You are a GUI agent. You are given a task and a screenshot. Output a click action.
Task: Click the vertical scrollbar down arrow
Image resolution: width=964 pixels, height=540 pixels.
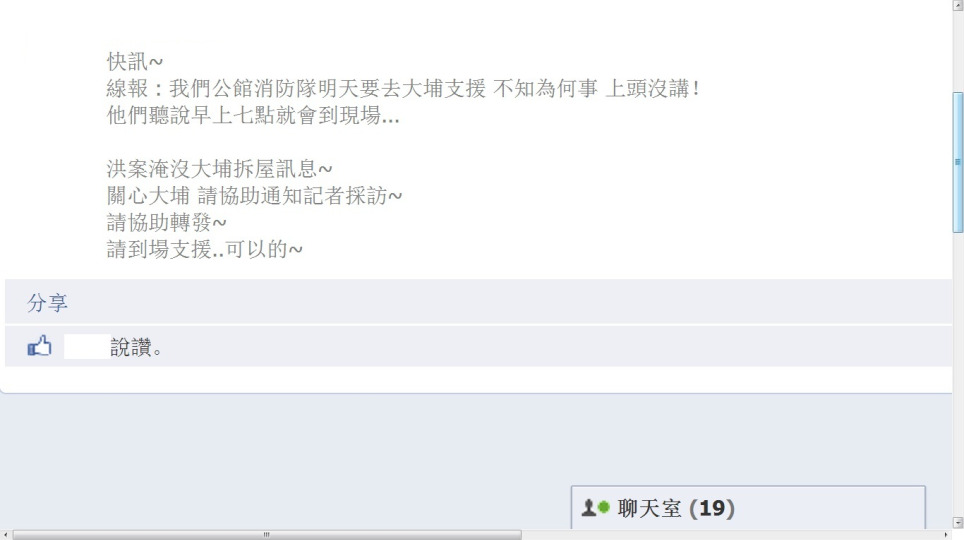tap(958, 523)
